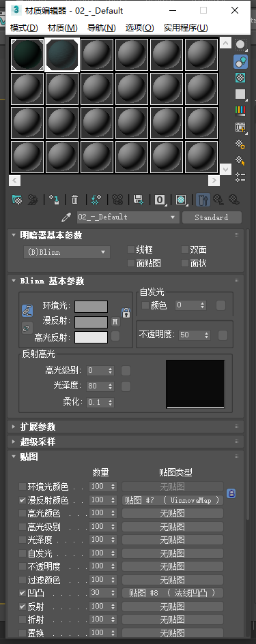Show shaded material in viewport
The height and width of the screenshot is (644, 256).
181,200
